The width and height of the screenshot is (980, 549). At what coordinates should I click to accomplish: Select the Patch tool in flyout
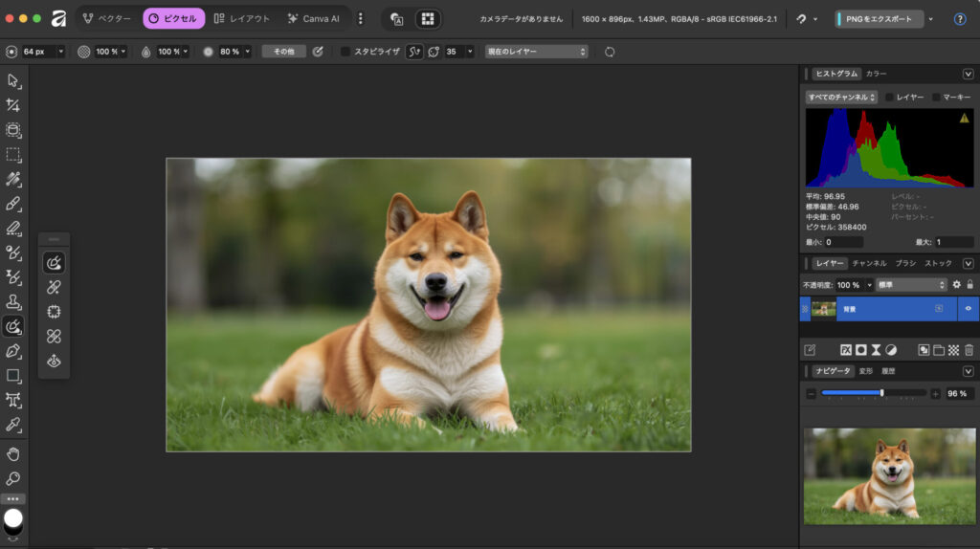point(54,312)
